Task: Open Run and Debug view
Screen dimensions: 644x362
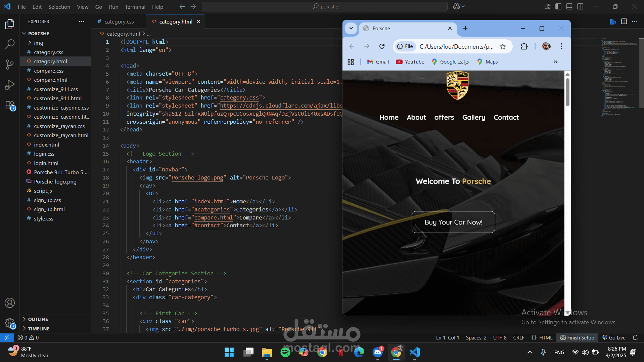Action: [x=10, y=85]
